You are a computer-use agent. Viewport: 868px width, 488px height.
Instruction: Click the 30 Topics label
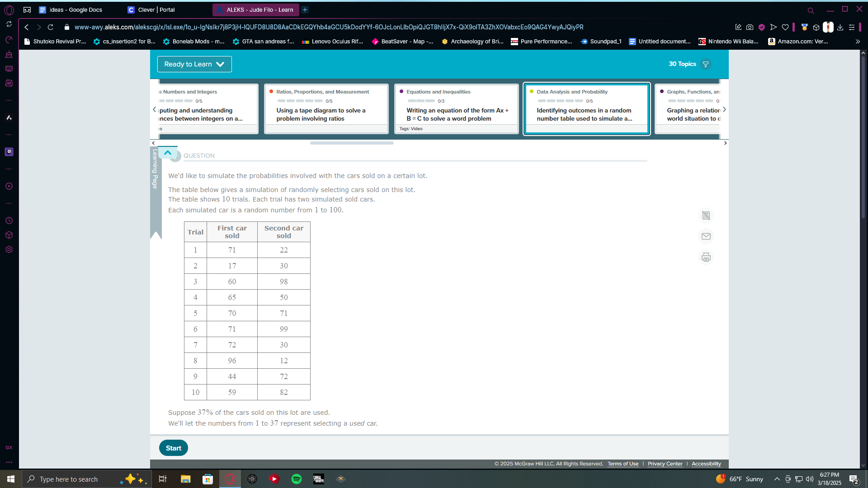point(682,64)
